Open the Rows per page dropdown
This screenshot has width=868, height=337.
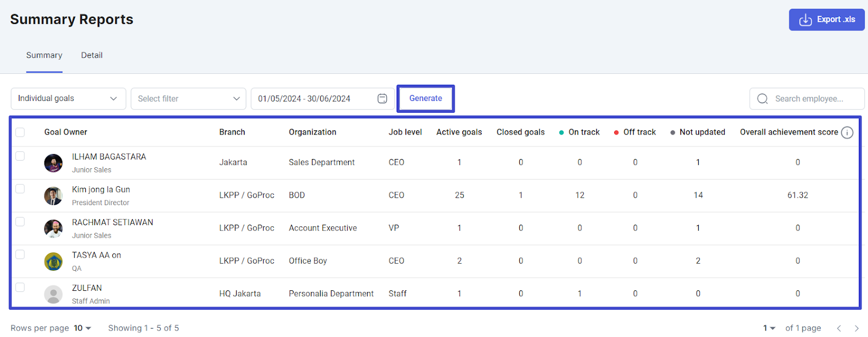click(82, 328)
